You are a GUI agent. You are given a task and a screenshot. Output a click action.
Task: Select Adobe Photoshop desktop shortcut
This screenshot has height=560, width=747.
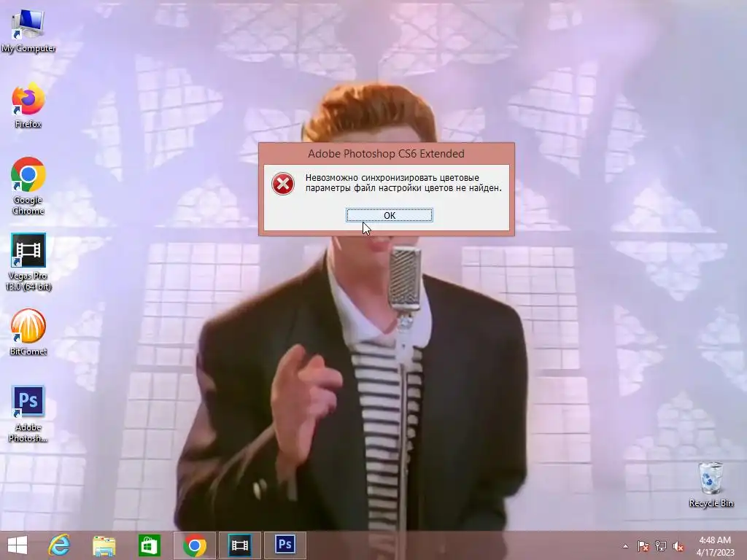coord(28,414)
